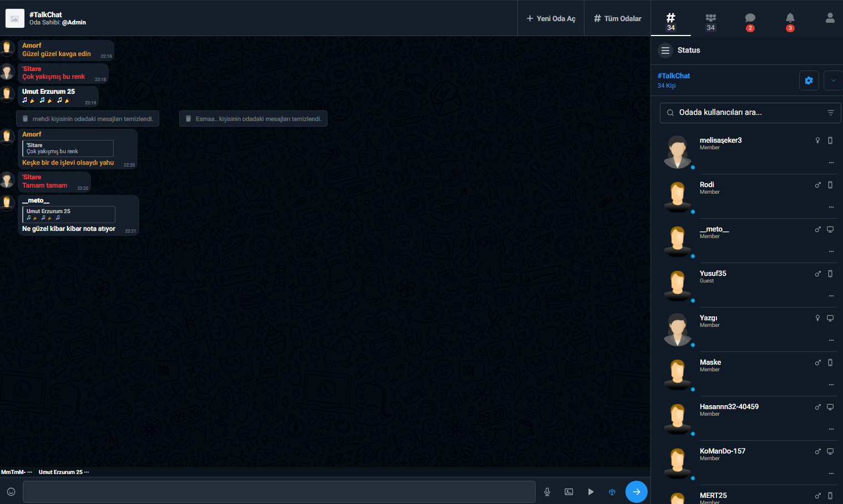The height and width of the screenshot is (504, 843).
Task: Click the blue icon beside send button
Action: tap(612, 492)
